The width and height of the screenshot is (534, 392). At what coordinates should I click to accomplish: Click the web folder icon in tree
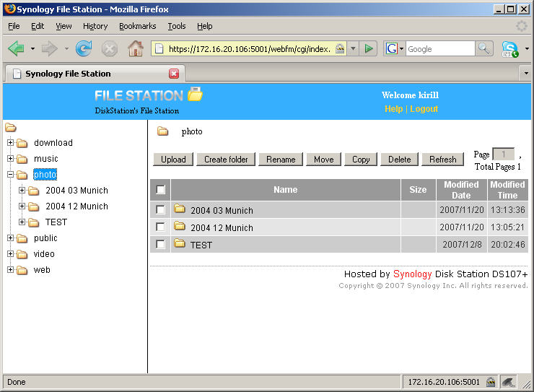tap(22, 271)
